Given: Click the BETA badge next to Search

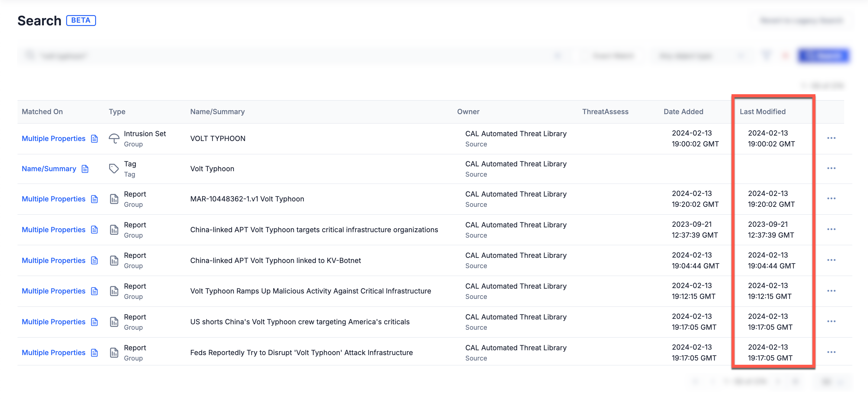Looking at the screenshot, I should [x=81, y=21].
